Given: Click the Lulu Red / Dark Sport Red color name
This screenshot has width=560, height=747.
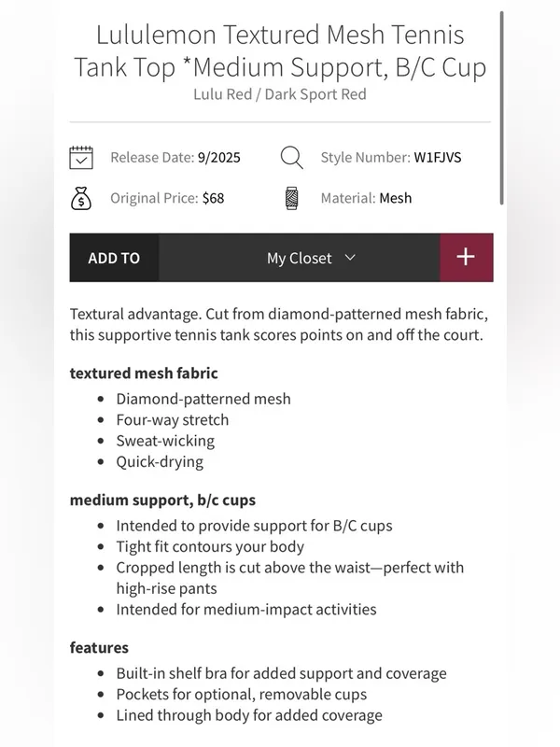Looking at the screenshot, I should (x=280, y=94).
